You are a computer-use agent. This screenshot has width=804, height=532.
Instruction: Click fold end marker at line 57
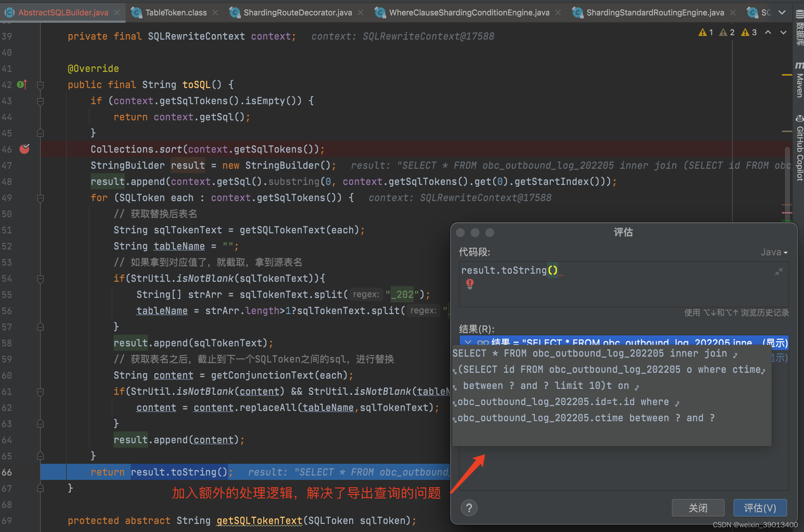click(x=40, y=327)
